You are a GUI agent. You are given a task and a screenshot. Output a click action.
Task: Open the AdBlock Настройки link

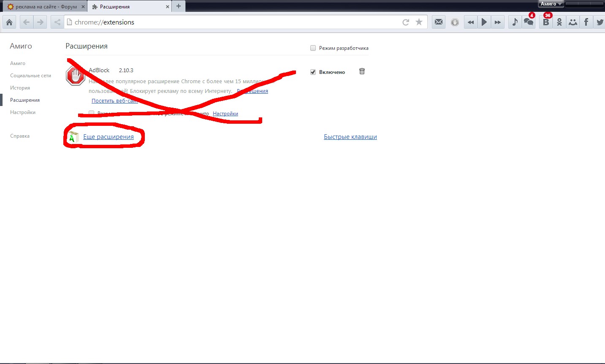tap(225, 114)
